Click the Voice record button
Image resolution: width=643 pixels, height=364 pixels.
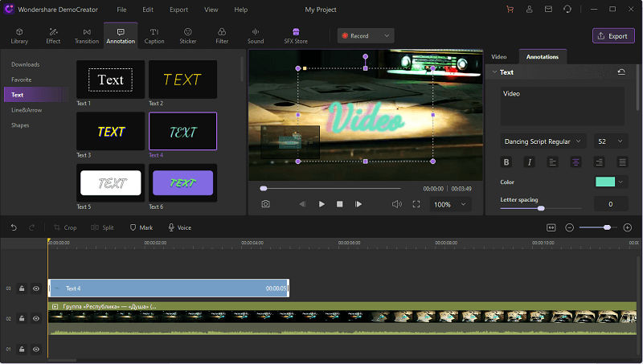(179, 227)
